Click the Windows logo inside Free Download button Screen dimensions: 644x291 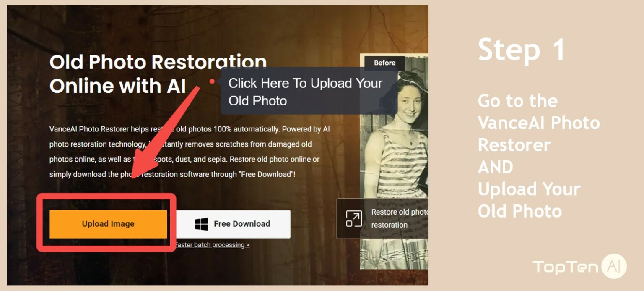(x=201, y=224)
